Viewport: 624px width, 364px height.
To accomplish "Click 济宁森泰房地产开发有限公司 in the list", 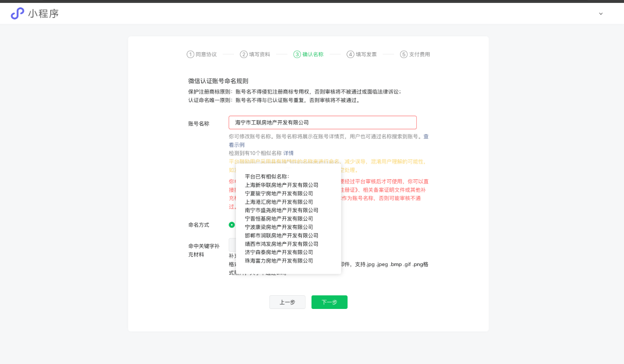I will [279, 252].
